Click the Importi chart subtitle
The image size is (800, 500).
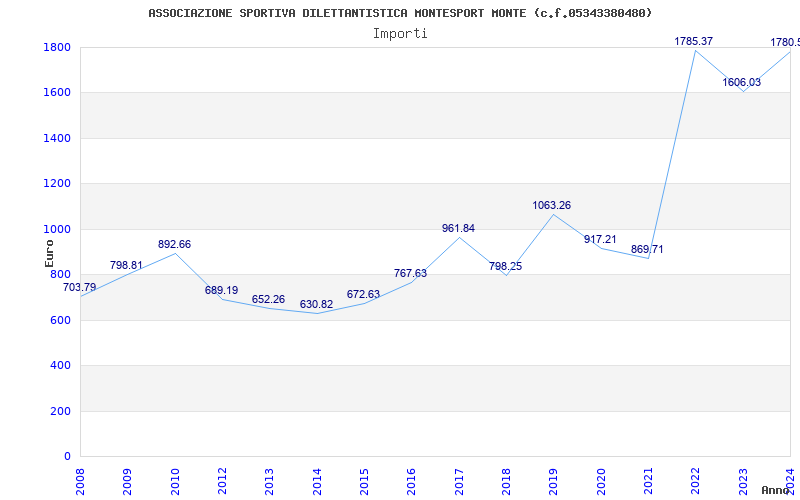pyautogui.click(x=400, y=33)
